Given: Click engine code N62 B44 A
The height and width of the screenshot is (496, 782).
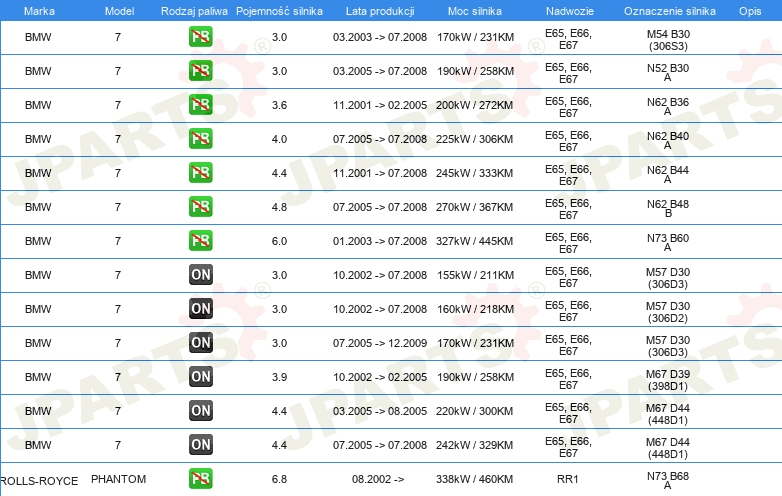Looking at the screenshot, I should click(x=668, y=174).
